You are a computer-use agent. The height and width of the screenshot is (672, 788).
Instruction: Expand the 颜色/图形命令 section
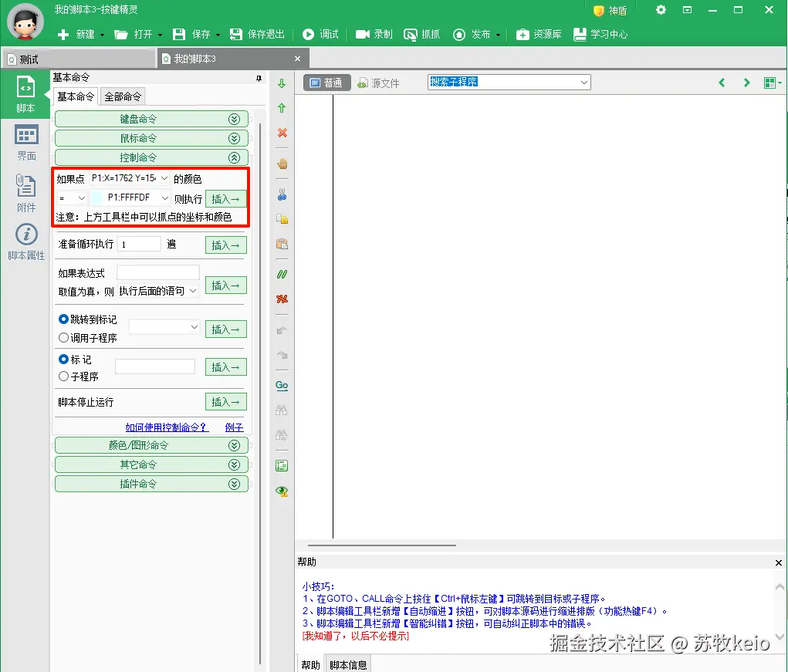[x=151, y=445]
